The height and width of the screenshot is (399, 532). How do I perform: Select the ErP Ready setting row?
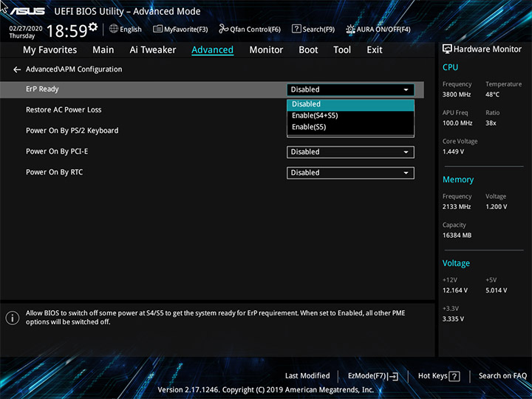(x=212, y=89)
